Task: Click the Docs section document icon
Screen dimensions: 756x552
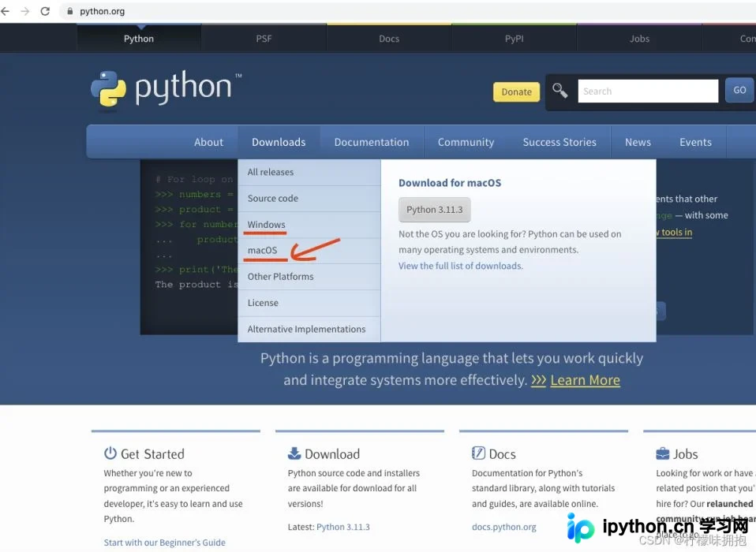Action: click(x=478, y=453)
